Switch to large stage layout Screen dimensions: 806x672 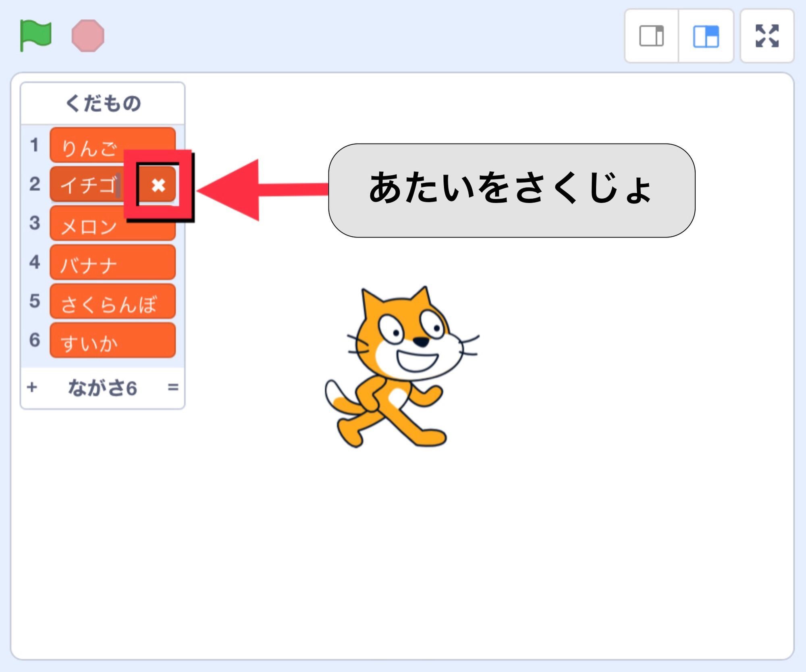click(706, 36)
